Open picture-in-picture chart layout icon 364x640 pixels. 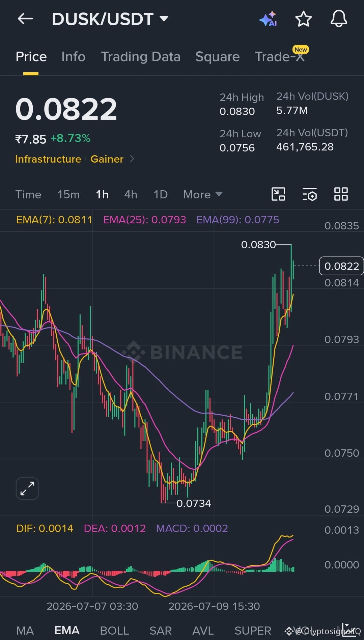pos(278,194)
